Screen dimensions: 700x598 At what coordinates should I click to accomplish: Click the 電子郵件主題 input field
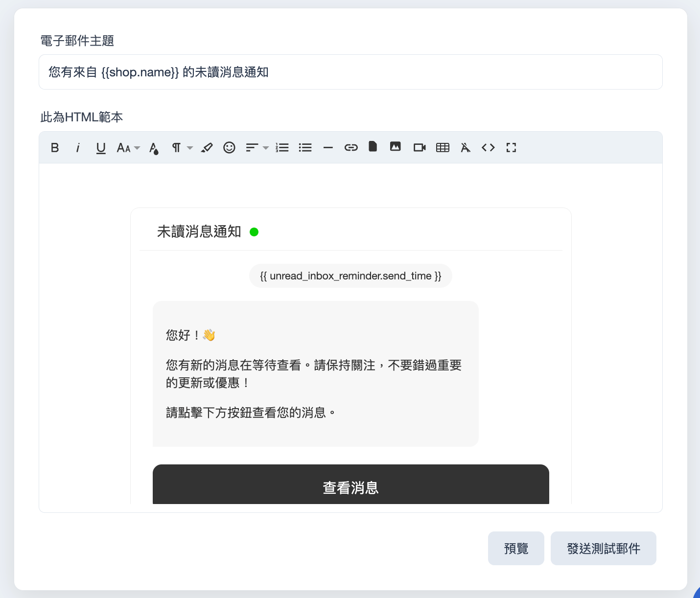pyautogui.click(x=350, y=72)
